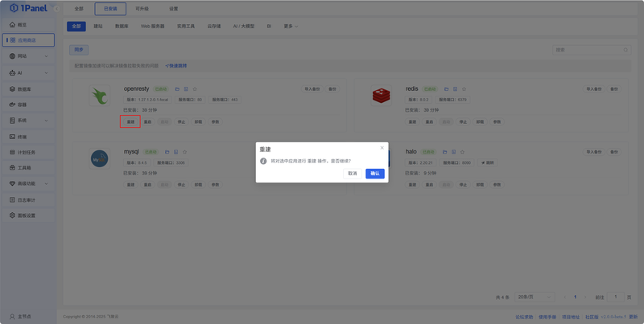
Task: Click 取消 to cancel the rebuild
Action: tap(353, 174)
